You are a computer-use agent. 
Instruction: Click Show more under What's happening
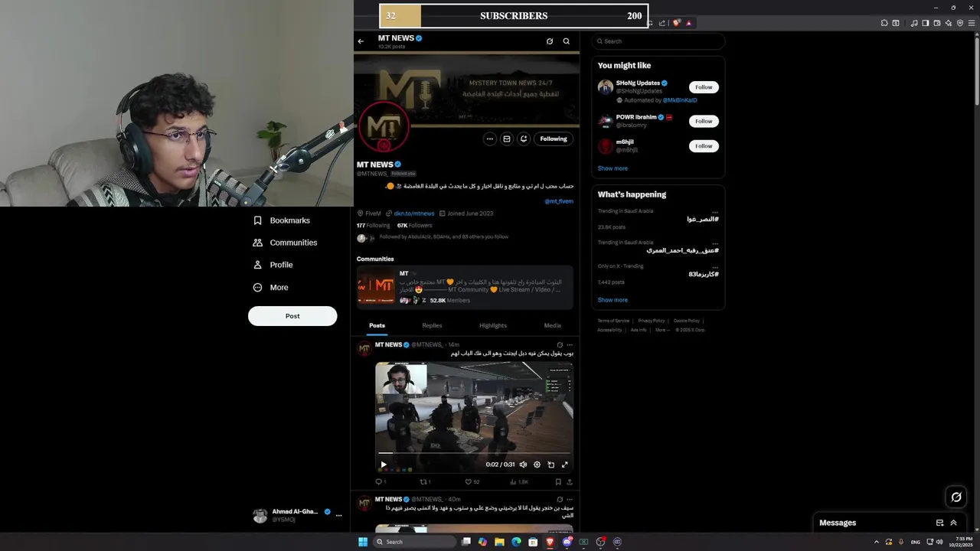(612, 300)
